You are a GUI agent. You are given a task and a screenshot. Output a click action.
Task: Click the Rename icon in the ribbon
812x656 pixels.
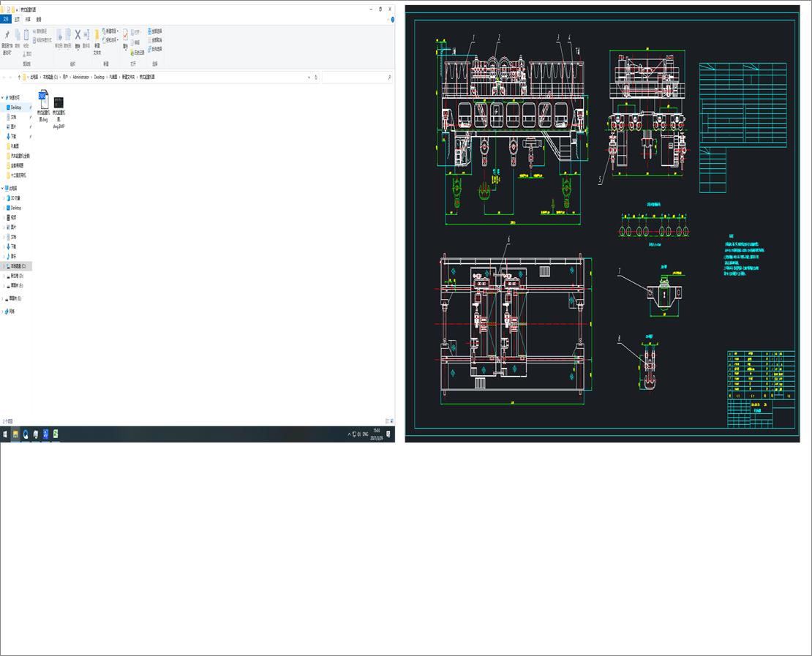pos(86,34)
